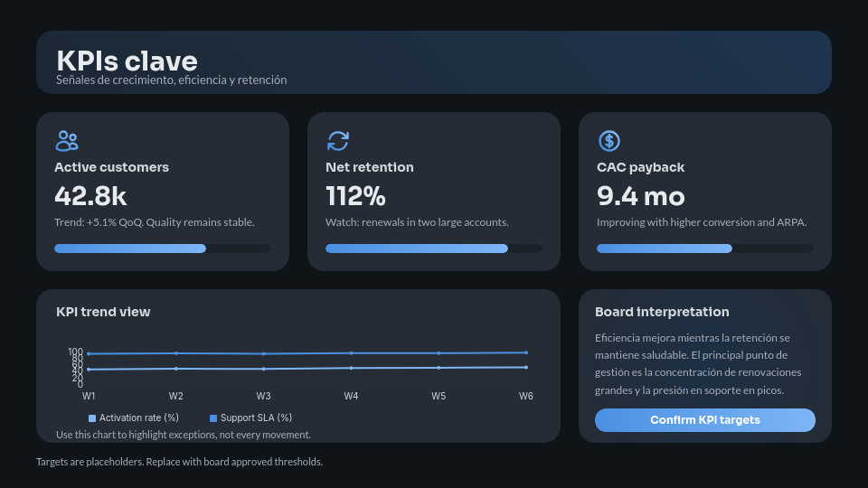The width and height of the screenshot is (868, 488).
Task: Click the 9.4 mo CAC payback value
Action: tap(640, 196)
